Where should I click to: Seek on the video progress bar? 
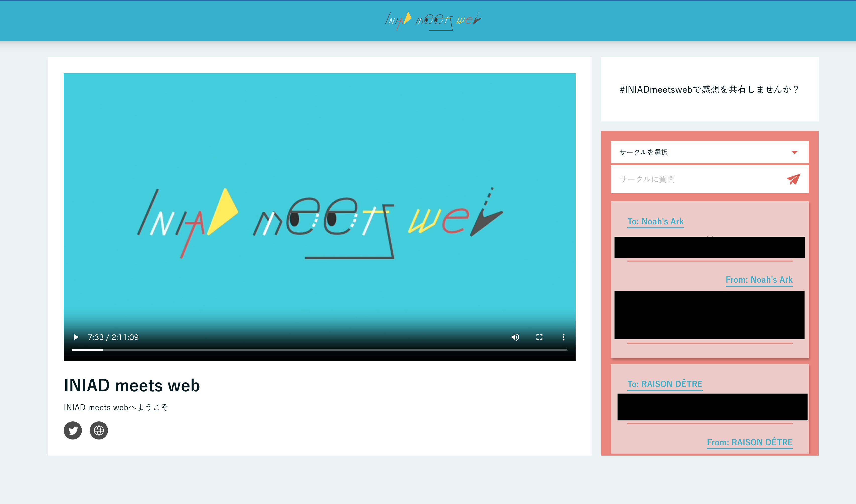coord(319,350)
